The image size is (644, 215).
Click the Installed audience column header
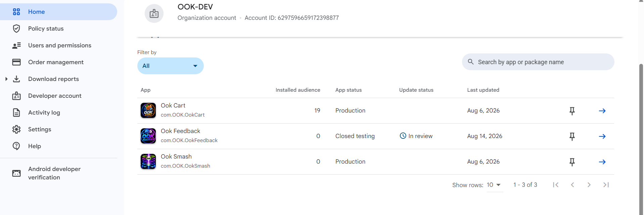pos(298,90)
